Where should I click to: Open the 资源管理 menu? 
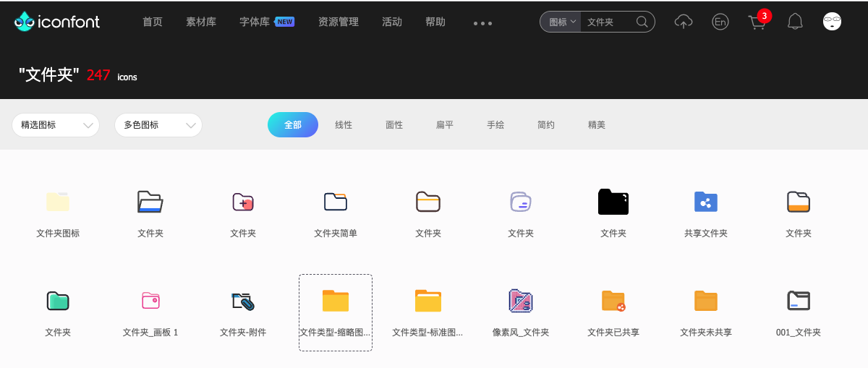pyautogui.click(x=339, y=22)
